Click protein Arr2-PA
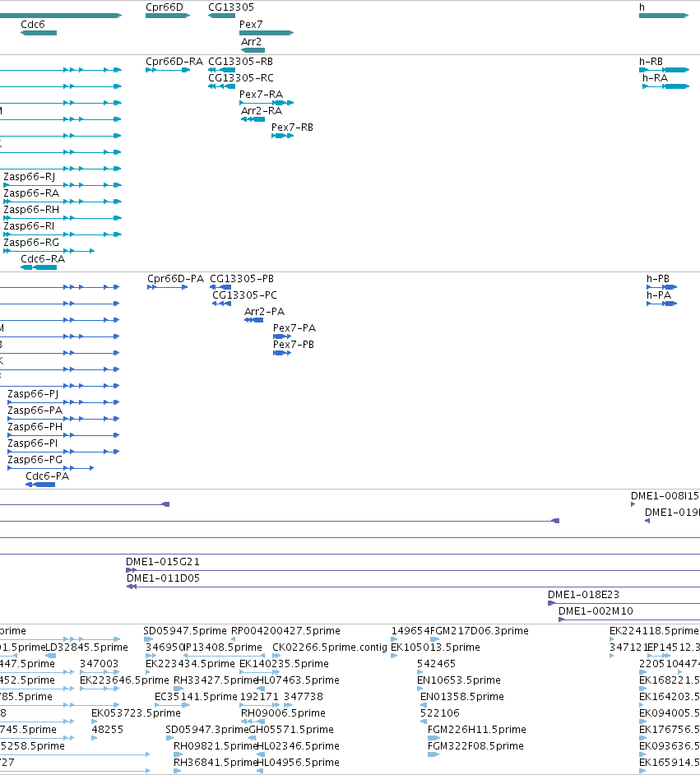The height and width of the screenshot is (775, 700). [x=254, y=320]
